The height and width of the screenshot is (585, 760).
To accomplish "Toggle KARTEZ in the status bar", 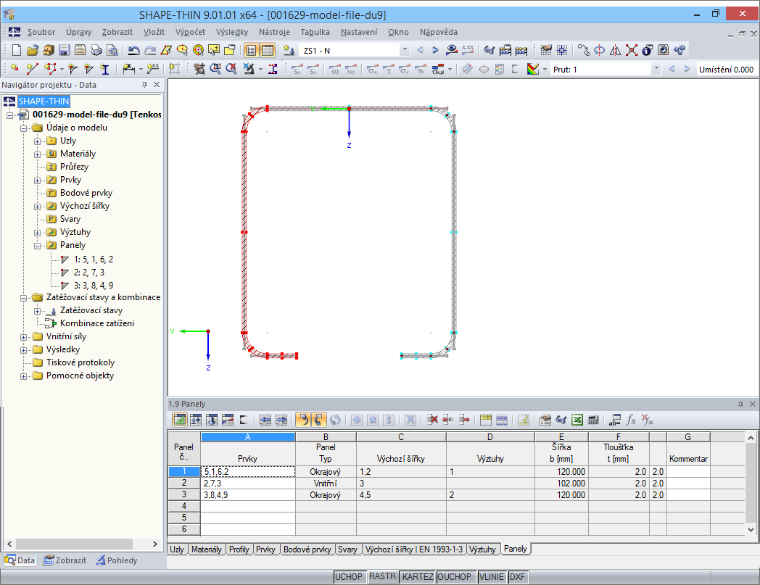I will pos(417,577).
